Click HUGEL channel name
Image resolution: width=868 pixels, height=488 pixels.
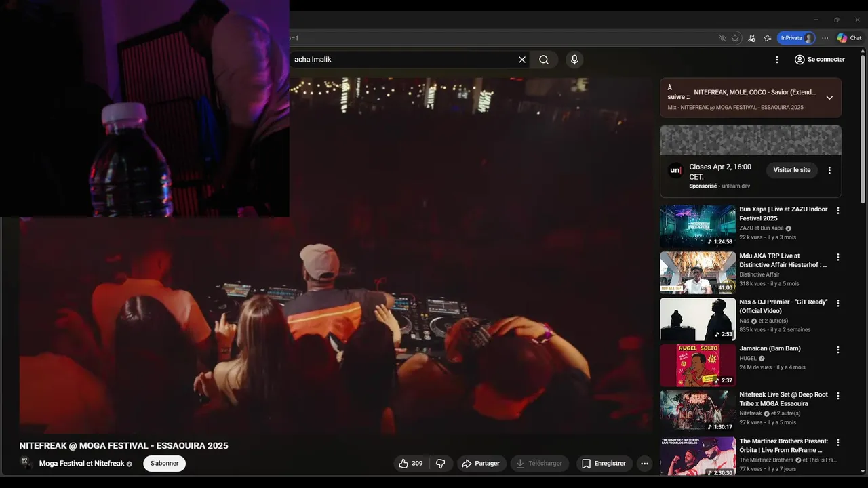(x=748, y=358)
